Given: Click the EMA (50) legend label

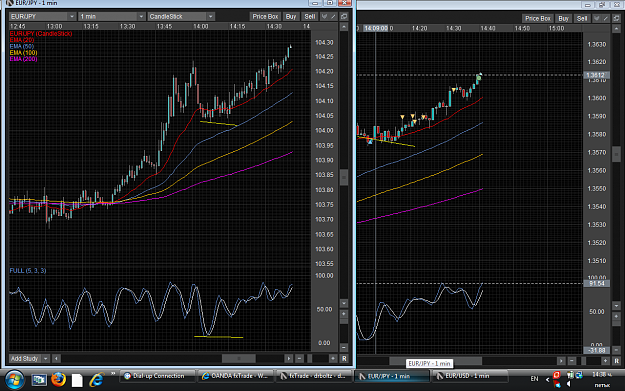Looking at the screenshot, I should (22, 47).
